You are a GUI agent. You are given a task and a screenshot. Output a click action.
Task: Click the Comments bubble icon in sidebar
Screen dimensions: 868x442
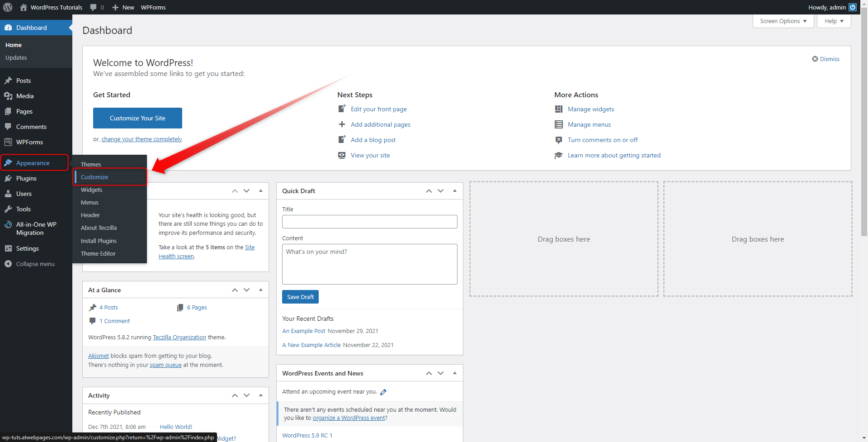(8, 127)
